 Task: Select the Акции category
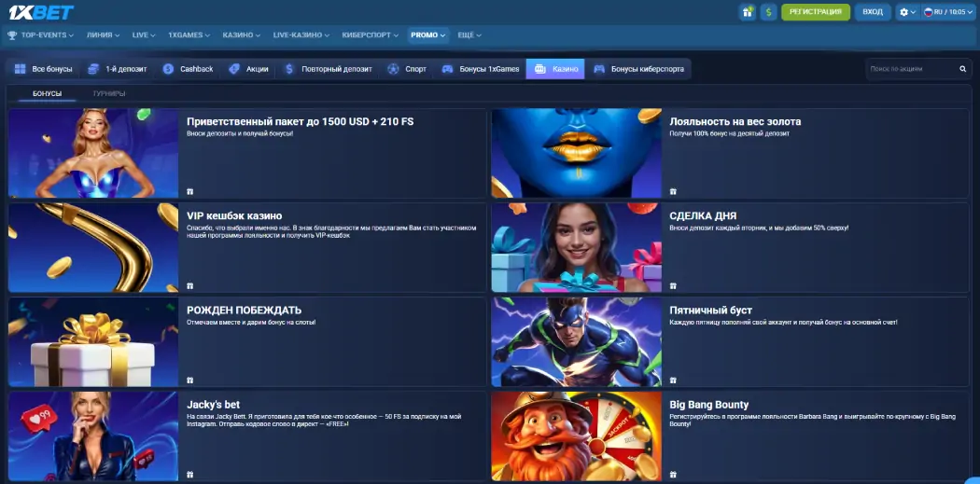click(x=249, y=69)
